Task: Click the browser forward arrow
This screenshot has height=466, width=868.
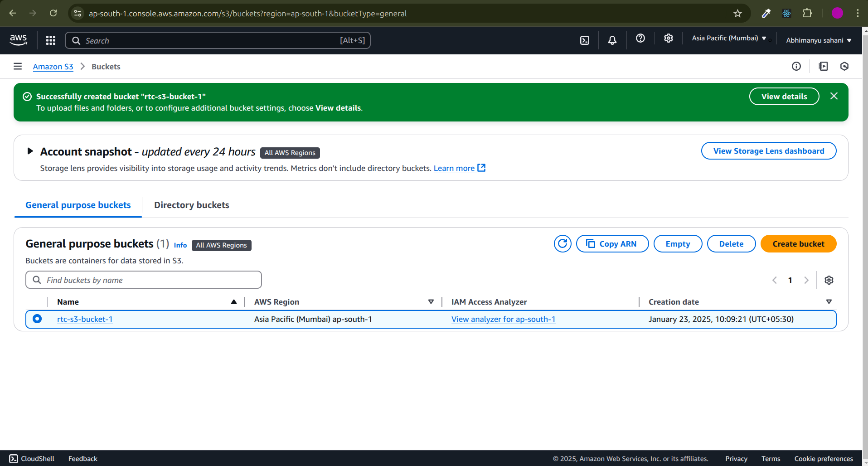Action: coord(33,13)
